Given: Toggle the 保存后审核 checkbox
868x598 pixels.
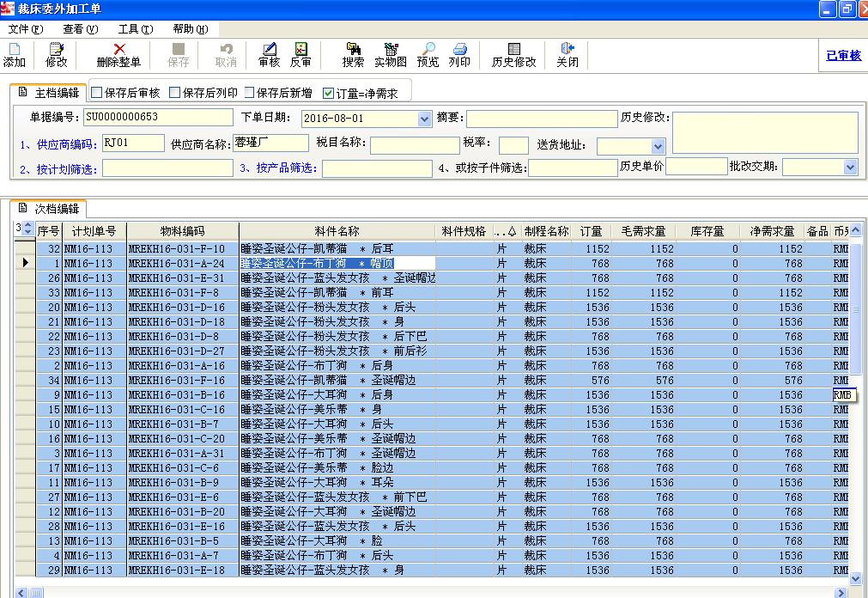Looking at the screenshot, I should coord(96,93).
